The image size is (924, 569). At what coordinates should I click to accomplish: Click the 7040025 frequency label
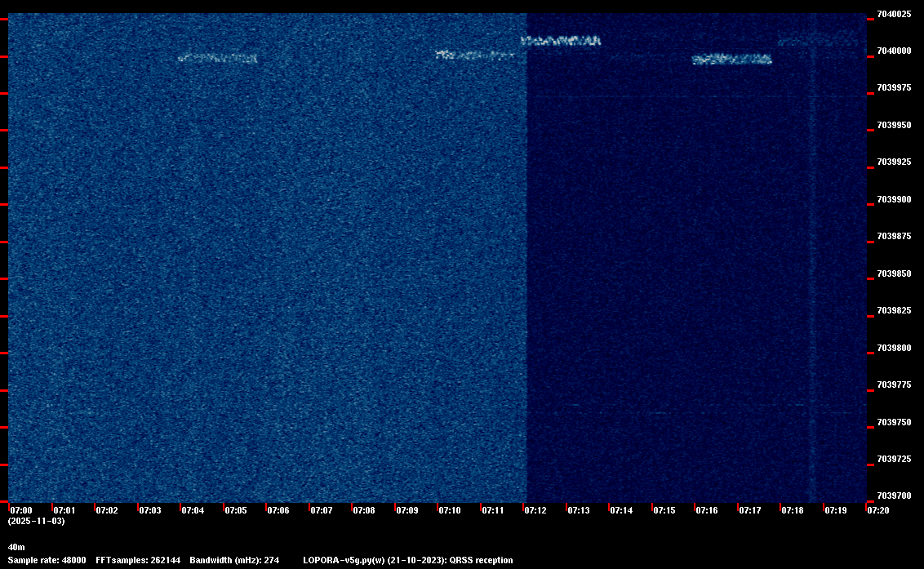click(894, 14)
